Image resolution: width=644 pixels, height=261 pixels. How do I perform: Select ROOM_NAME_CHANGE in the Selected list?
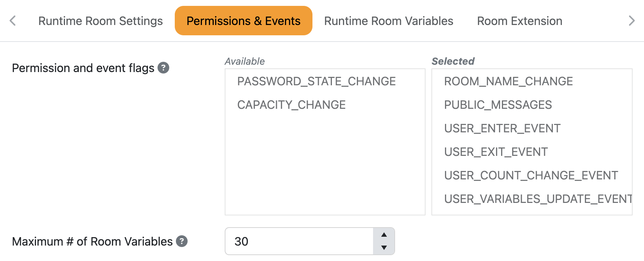[508, 81]
